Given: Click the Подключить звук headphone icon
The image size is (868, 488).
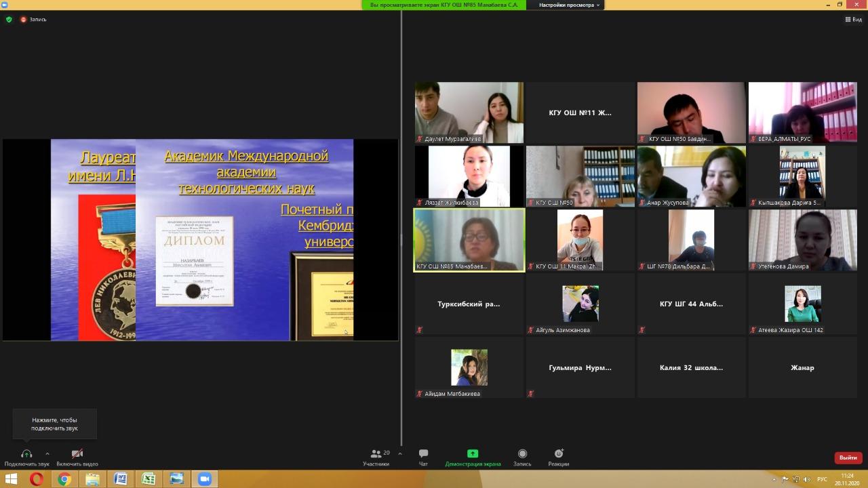Looking at the screenshot, I should [26, 454].
